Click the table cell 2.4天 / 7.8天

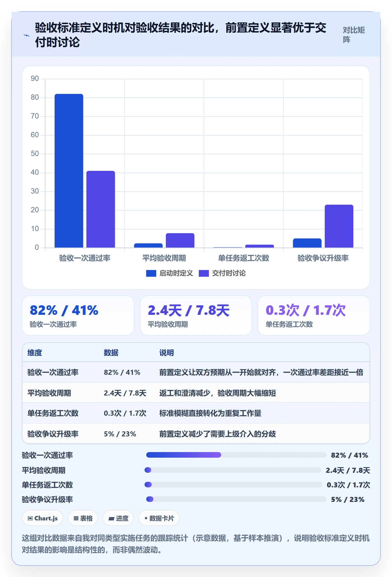point(125,393)
